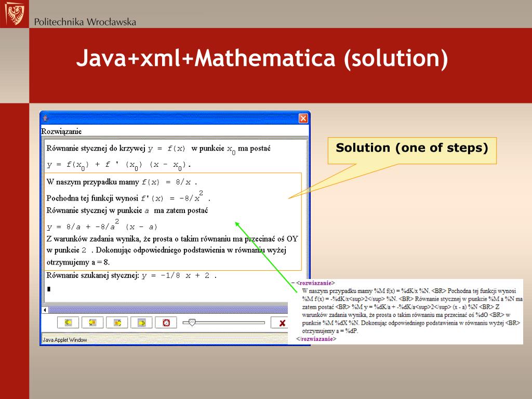Click the Java cup icon in applet title bar
Screen dimensions: 532x399
coord(46,118)
